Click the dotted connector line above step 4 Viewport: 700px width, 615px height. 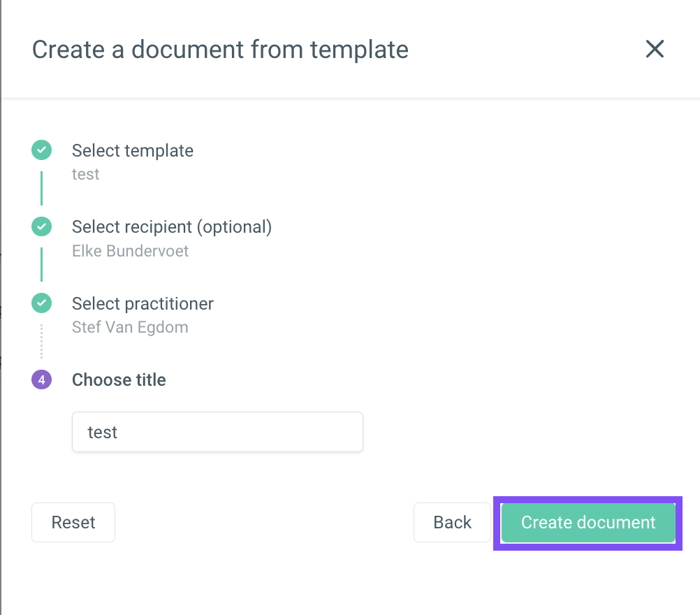coord(41,341)
